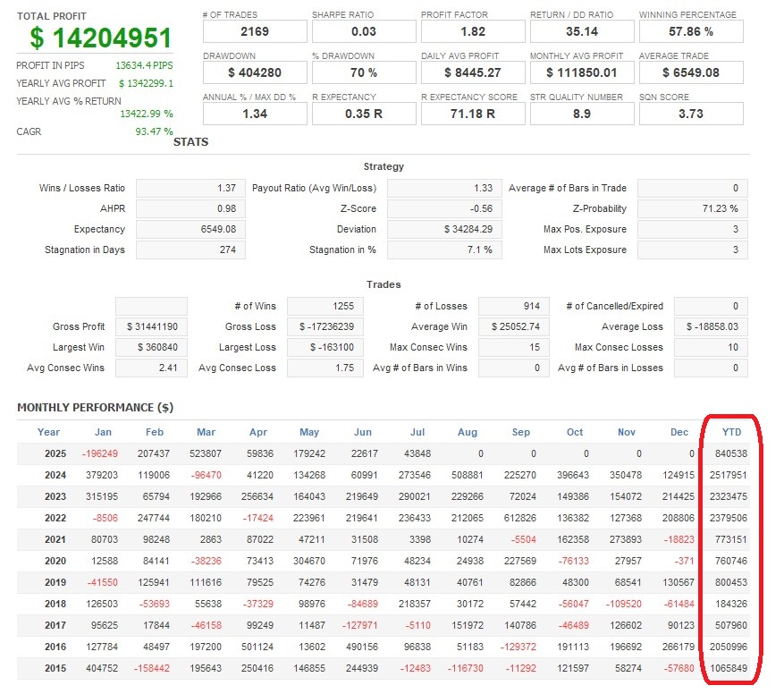Click the YTD column header
The width and height of the screenshot is (784, 694).
[x=731, y=432]
